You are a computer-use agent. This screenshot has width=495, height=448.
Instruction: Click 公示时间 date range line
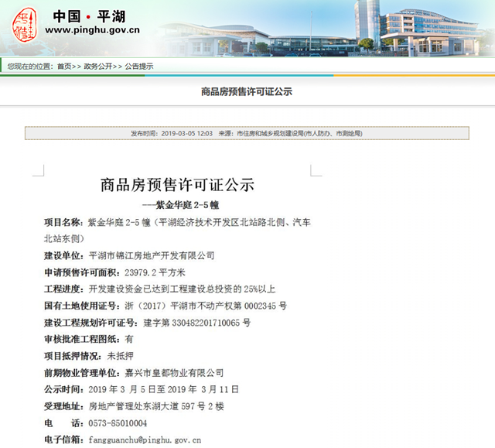point(142,389)
